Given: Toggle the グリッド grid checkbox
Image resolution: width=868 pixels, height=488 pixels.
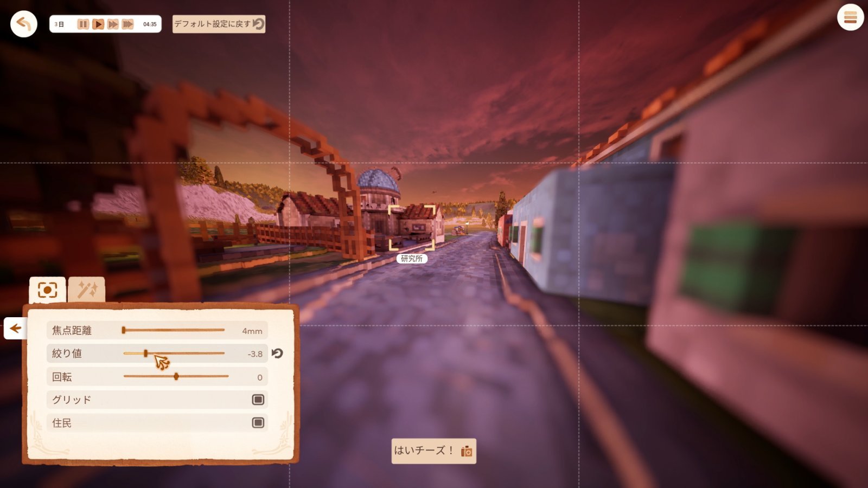Looking at the screenshot, I should click(258, 400).
